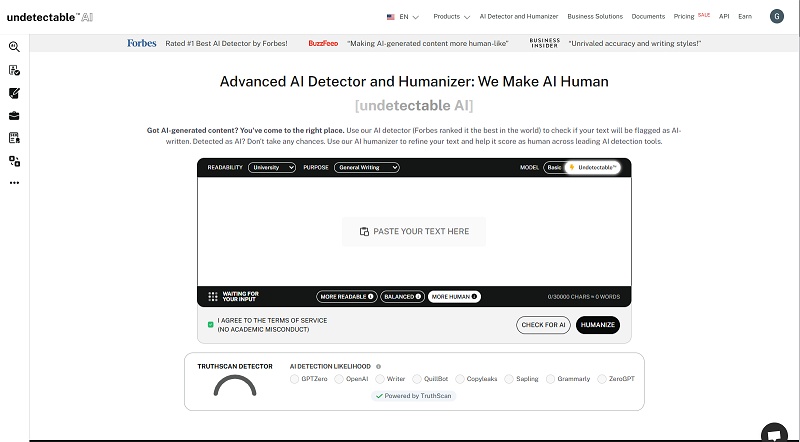The image size is (800, 442).
Task: Click the BuzzFeed logo
Action: 323,43
